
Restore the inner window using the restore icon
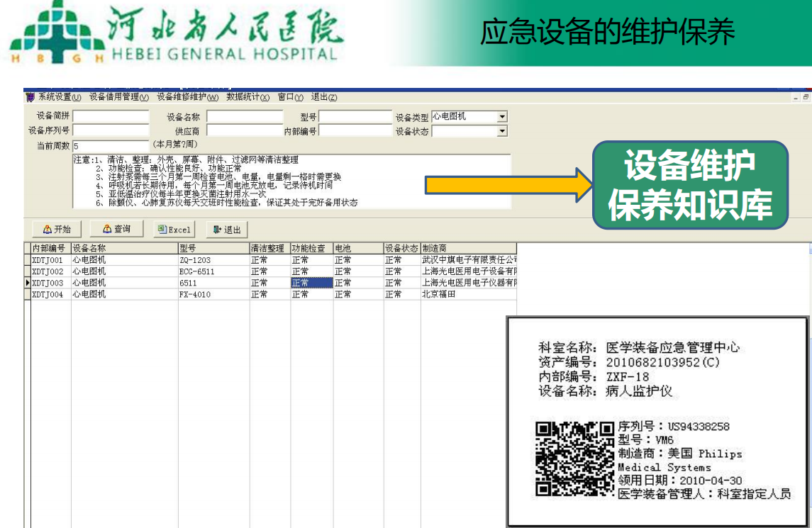806,98
